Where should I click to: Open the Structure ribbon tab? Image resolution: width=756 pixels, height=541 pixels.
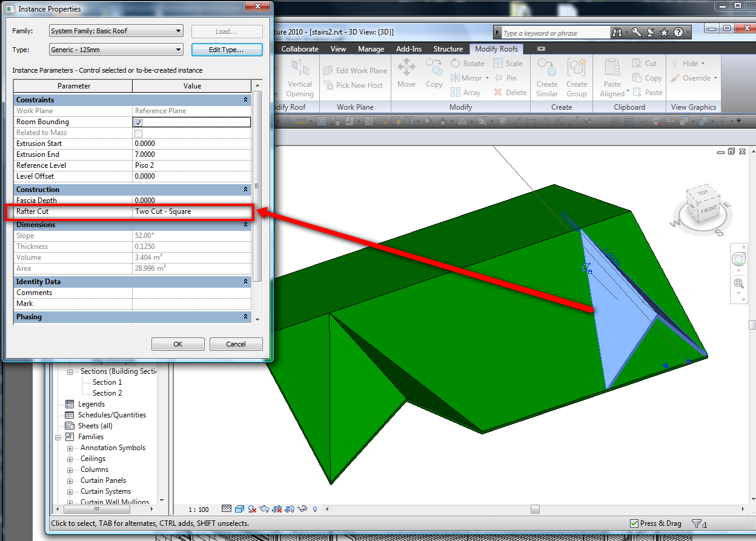click(x=448, y=49)
